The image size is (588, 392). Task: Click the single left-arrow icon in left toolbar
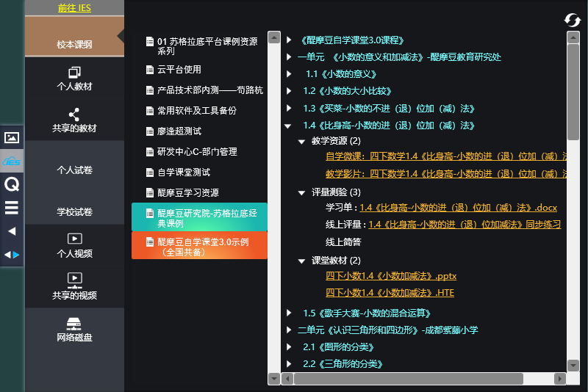tap(12, 231)
